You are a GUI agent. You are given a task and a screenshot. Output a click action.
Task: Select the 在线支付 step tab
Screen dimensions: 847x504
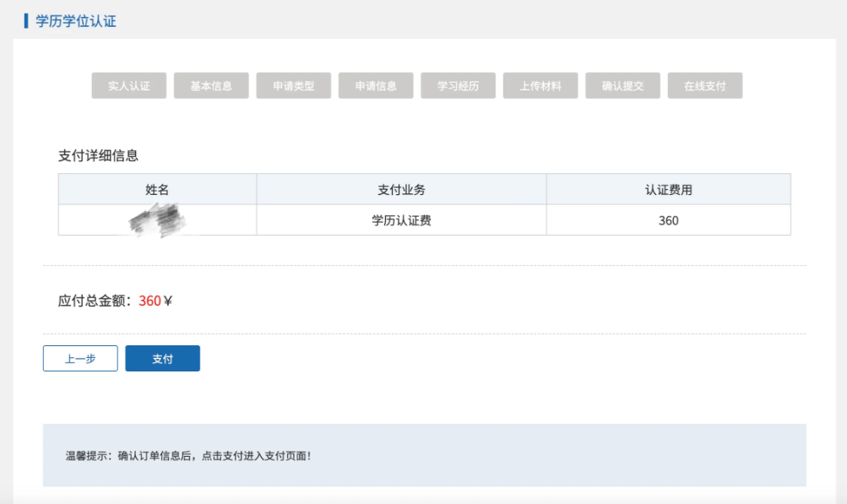coord(705,85)
